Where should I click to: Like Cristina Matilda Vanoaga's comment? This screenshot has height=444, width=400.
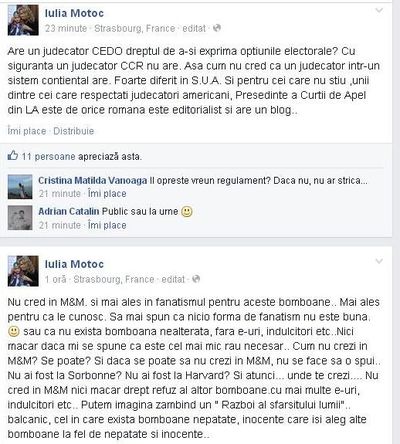point(107,194)
